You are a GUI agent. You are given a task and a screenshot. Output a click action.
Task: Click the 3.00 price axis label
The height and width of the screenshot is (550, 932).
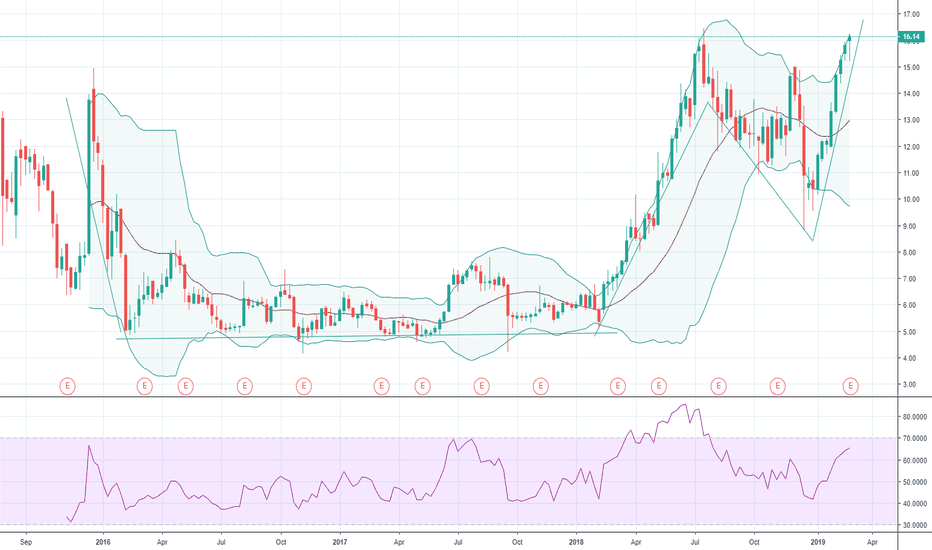pos(912,385)
